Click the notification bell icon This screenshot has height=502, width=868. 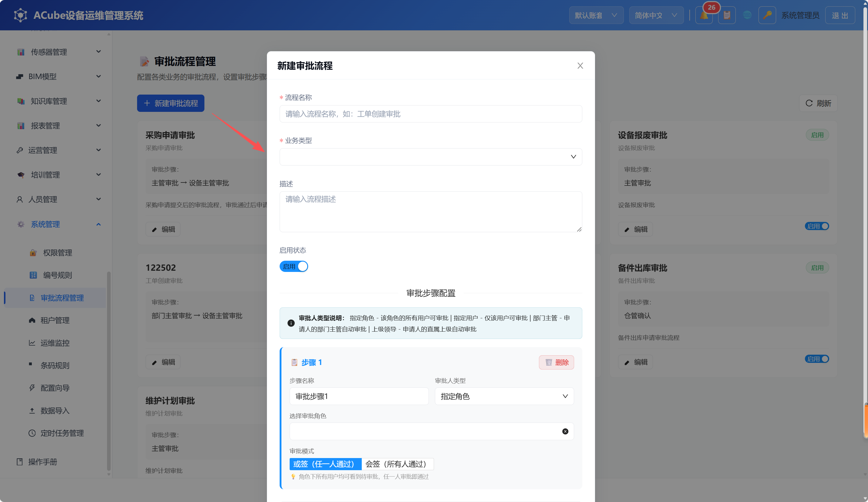pos(704,15)
